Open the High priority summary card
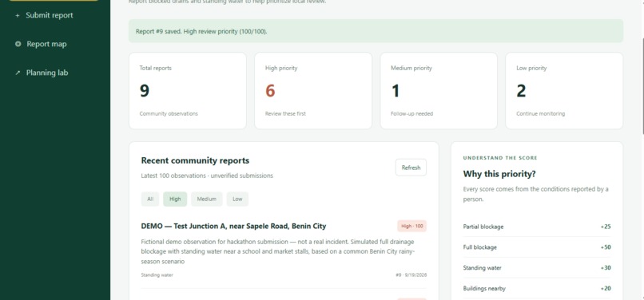This screenshot has width=644, height=300. tap(313, 91)
